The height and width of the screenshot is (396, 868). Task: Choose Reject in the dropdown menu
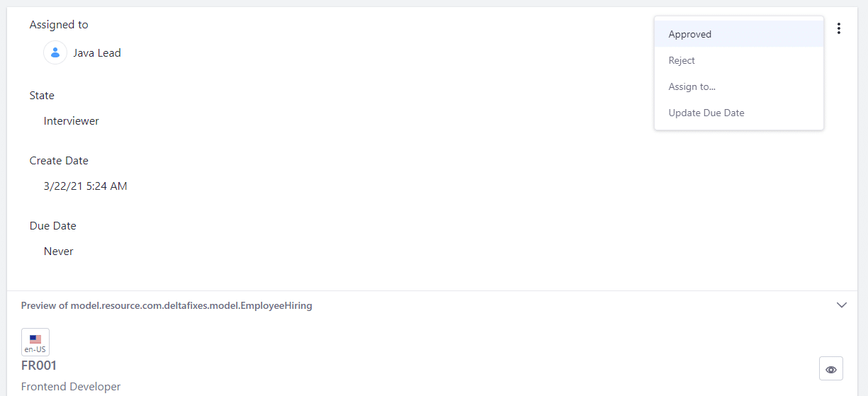[682, 60]
